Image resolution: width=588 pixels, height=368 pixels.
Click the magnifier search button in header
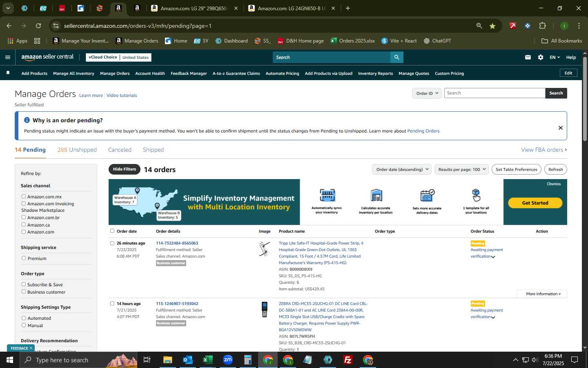point(396,57)
